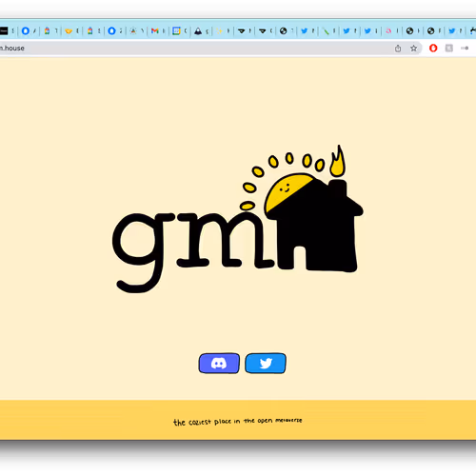Click the flame on the chimney
Image resolution: width=476 pixels, height=476 pixels.
click(338, 161)
